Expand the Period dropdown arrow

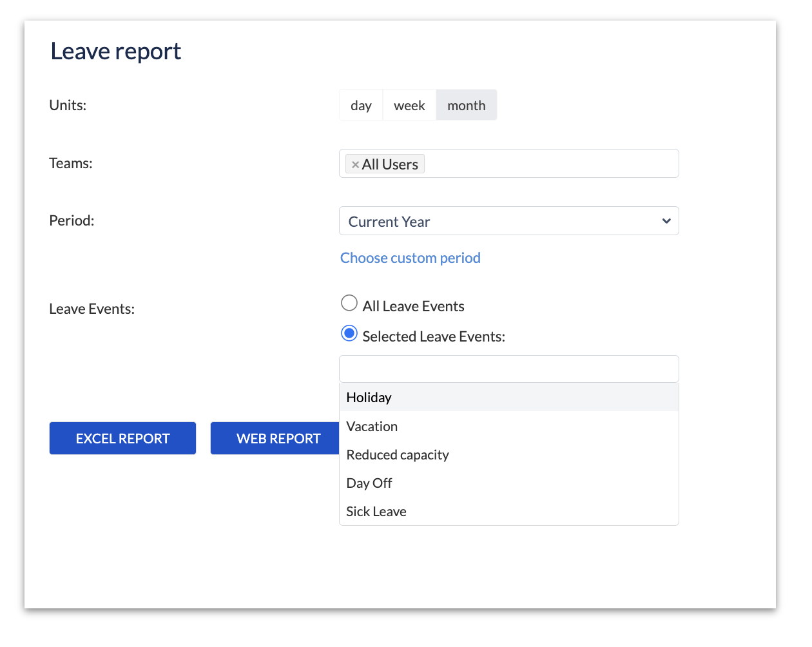tap(666, 221)
